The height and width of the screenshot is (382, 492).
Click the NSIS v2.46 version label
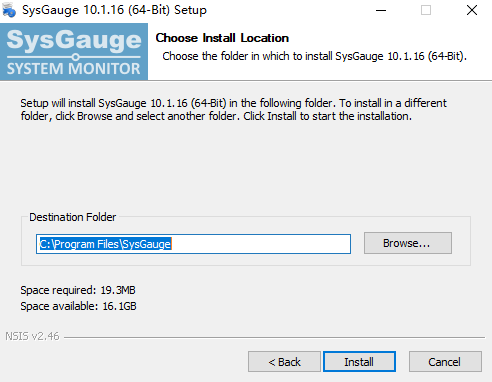tap(32, 336)
